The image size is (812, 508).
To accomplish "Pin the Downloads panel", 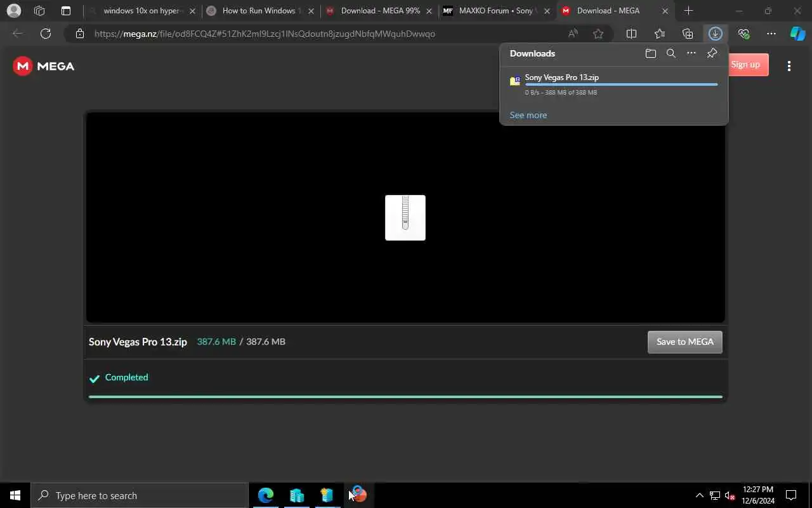I will 712,53.
